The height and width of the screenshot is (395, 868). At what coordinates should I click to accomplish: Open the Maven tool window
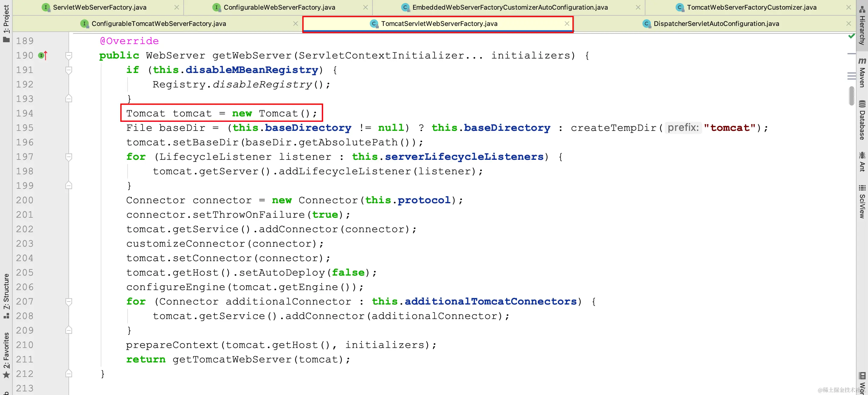[862, 72]
